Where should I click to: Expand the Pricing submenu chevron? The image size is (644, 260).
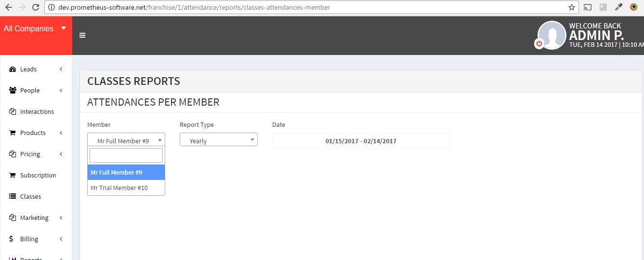61,154
